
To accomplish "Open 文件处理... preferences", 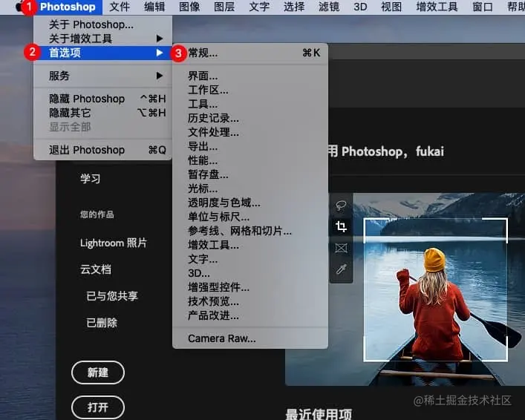I will [x=250, y=132].
